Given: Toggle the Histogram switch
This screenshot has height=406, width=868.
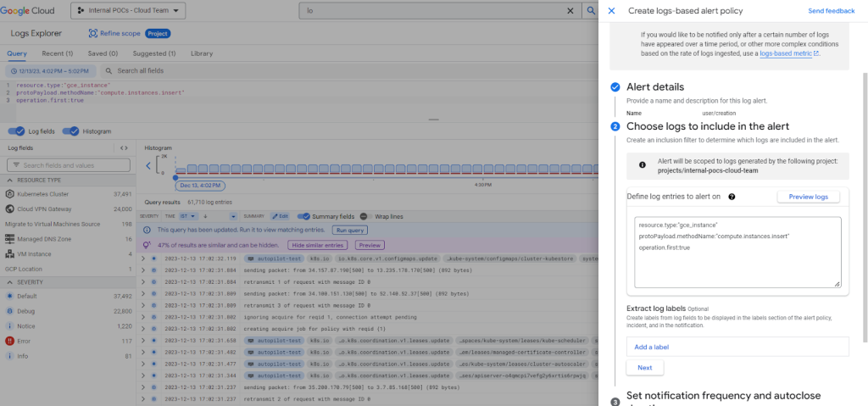Looking at the screenshot, I should point(71,131).
